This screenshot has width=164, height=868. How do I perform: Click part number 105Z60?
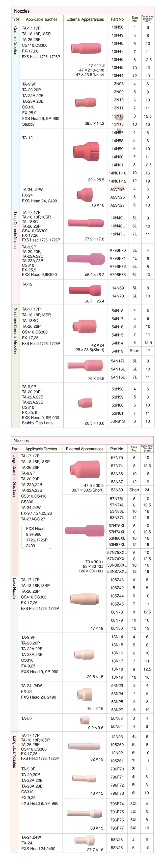pos(117,745)
